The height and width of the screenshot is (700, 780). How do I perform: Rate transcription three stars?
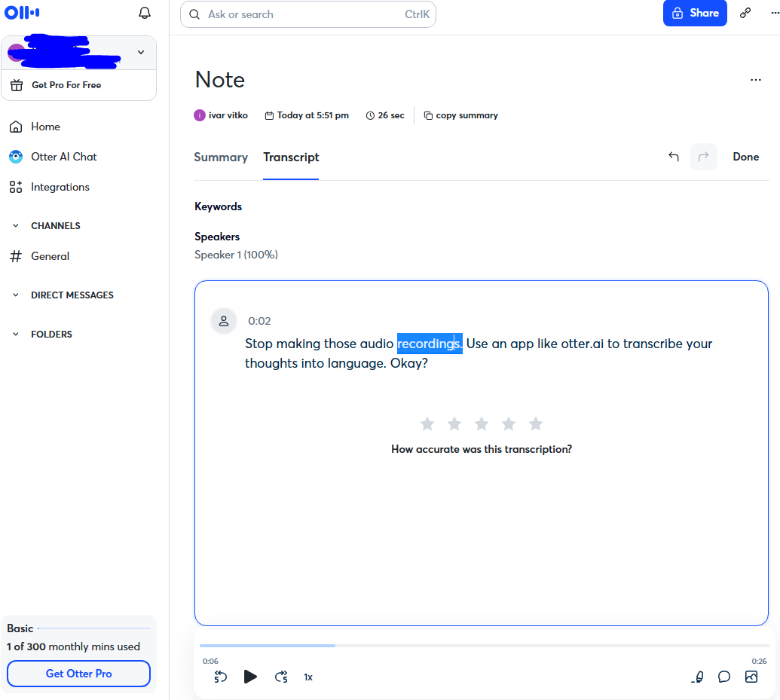click(x=482, y=424)
